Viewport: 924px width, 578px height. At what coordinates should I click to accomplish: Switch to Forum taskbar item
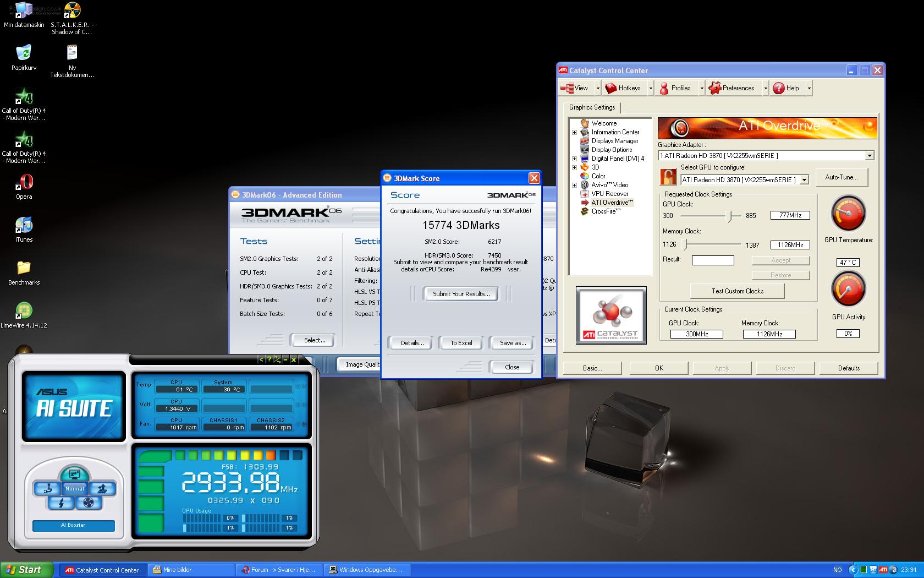coord(279,570)
